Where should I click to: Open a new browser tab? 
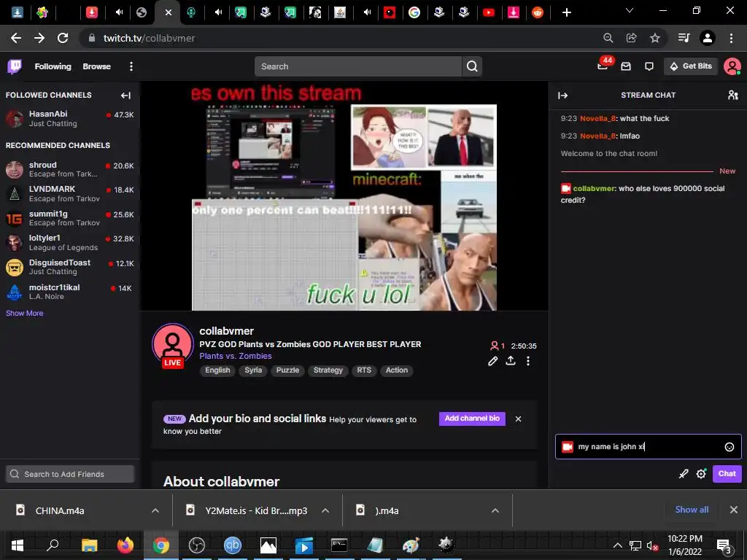pos(566,12)
